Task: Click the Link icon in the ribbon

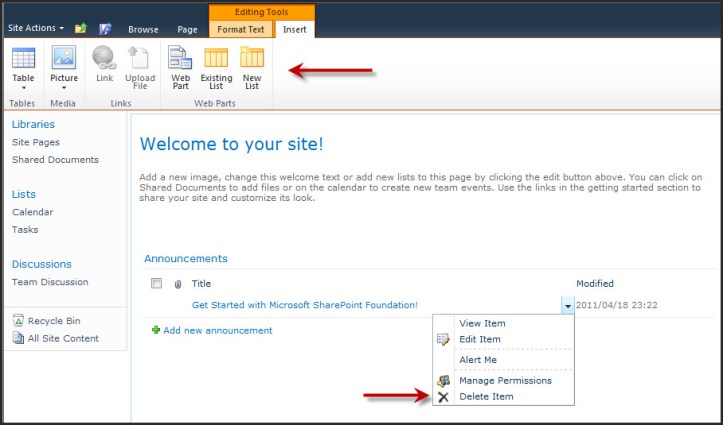Action: click(x=104, y=58)
